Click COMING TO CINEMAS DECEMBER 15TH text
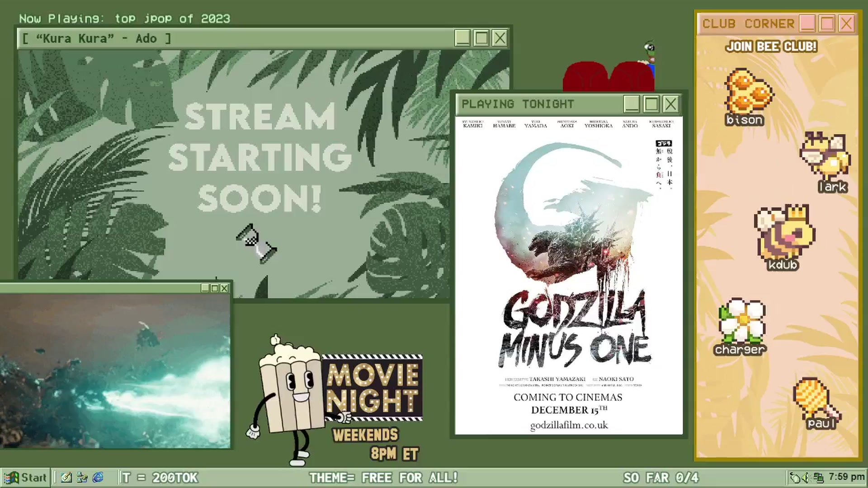This screenshot has width=868, height=488. (568, 404)
